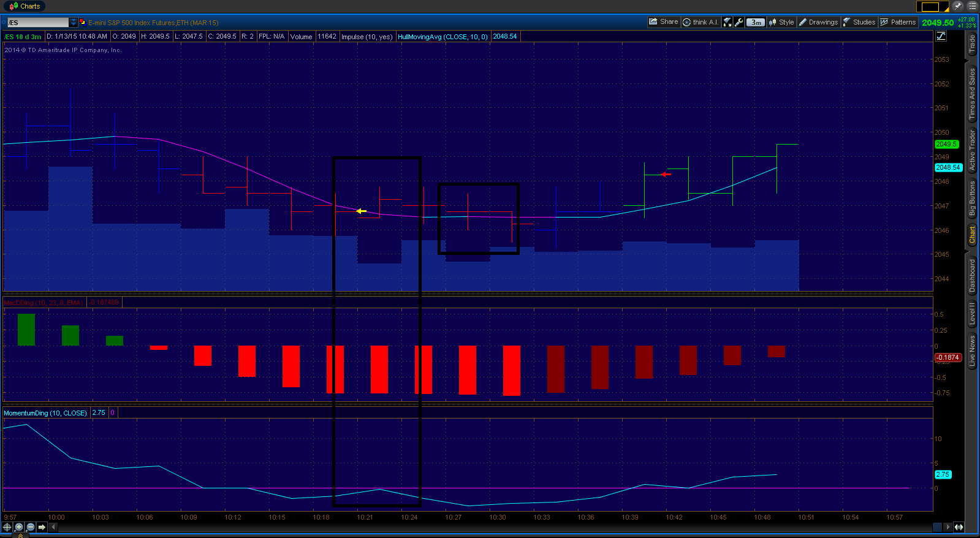980x538 pixels.
Task: Click the zoom out magnifier icon
Action: coord(31,527)
